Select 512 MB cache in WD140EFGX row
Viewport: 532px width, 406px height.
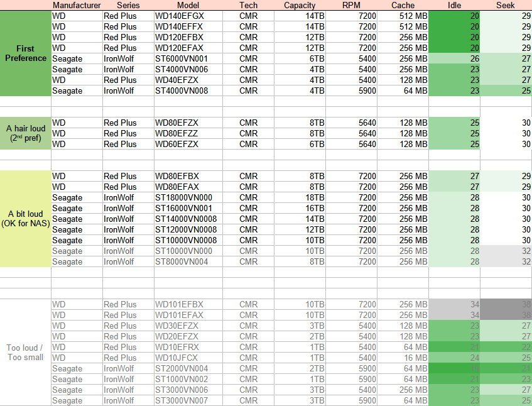(x=403, y=16)
